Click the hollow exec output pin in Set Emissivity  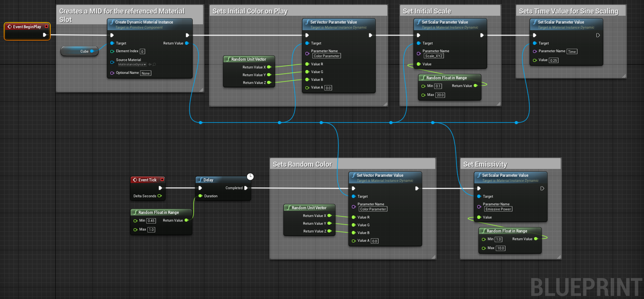click(542, 188)
